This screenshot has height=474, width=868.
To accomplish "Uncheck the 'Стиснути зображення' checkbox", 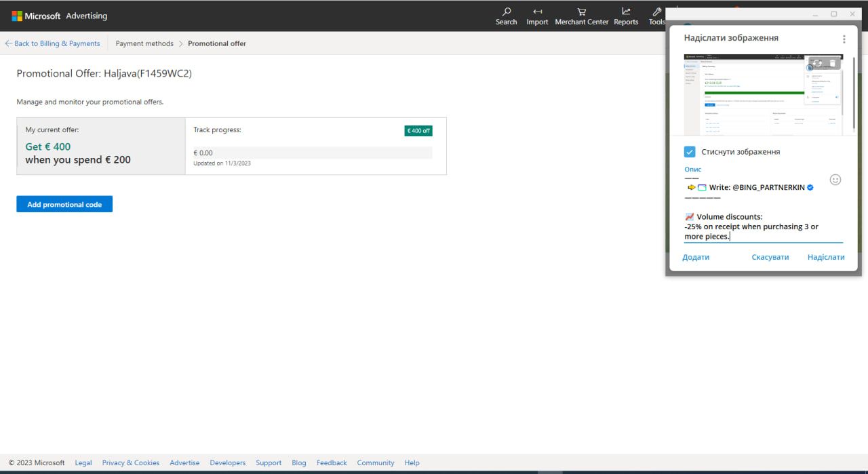I will pos(690,152).
